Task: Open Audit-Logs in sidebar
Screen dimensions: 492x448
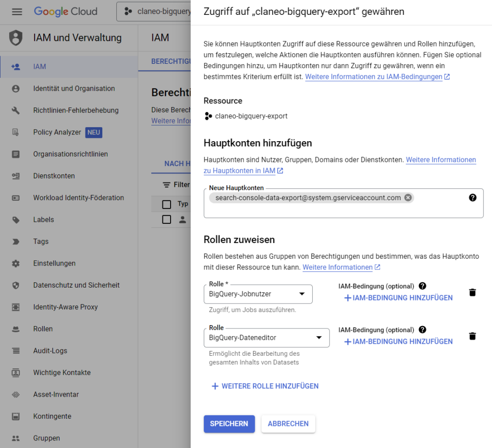Action: (50, 351)
